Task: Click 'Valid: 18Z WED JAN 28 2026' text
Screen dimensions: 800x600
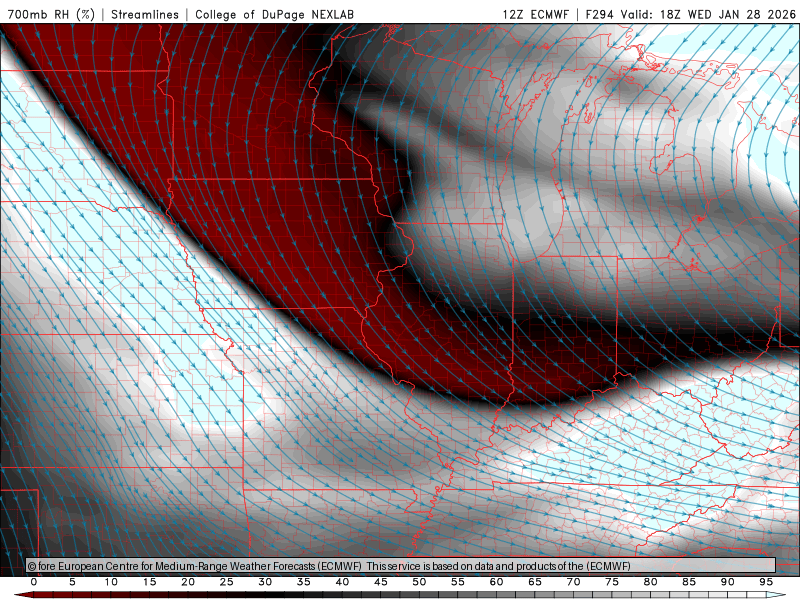Action: pyautogui.click(x=708, y=14)
